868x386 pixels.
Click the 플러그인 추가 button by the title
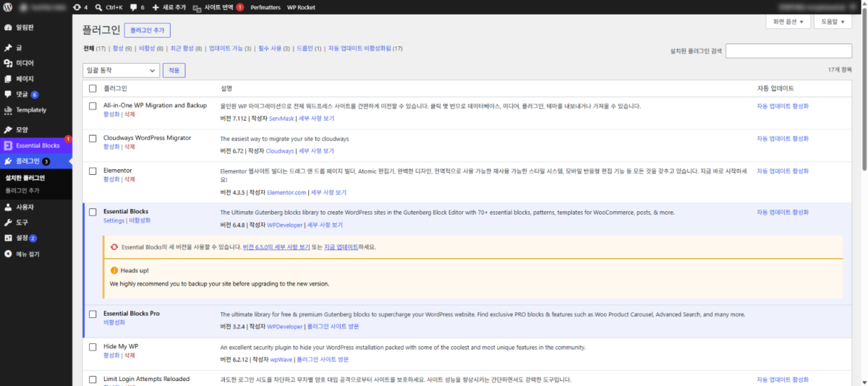pyautogui.click(x=148, y=30)
